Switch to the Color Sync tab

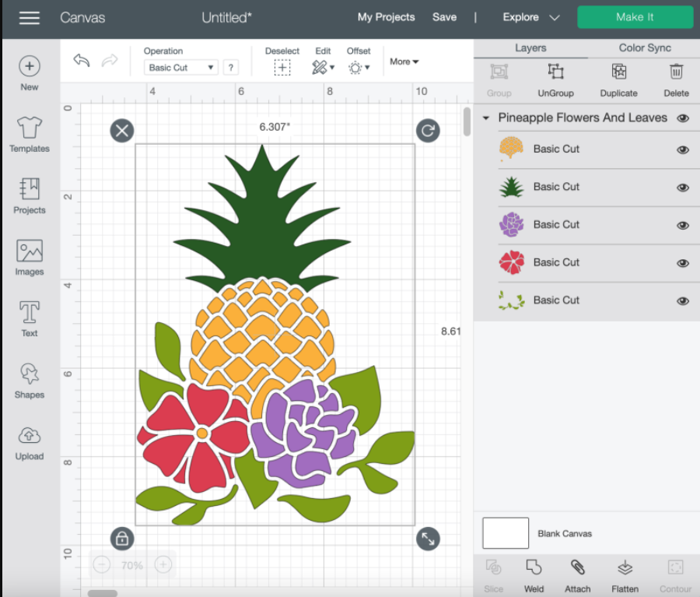click(645, 47)
